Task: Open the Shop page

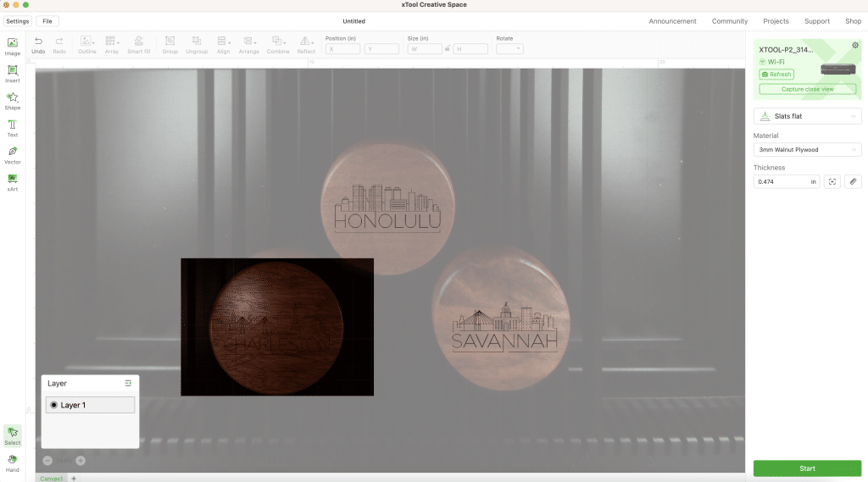Action: coord(853,21)
